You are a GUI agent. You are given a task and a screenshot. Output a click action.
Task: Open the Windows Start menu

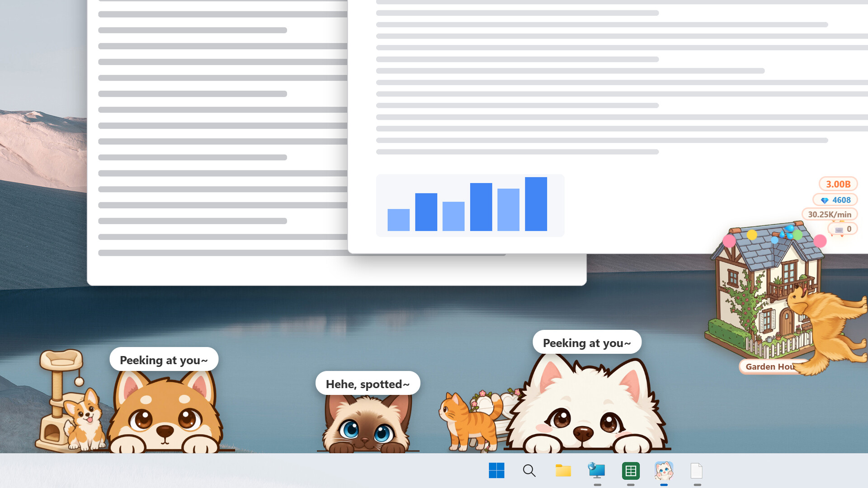click(x=496, y=470)
